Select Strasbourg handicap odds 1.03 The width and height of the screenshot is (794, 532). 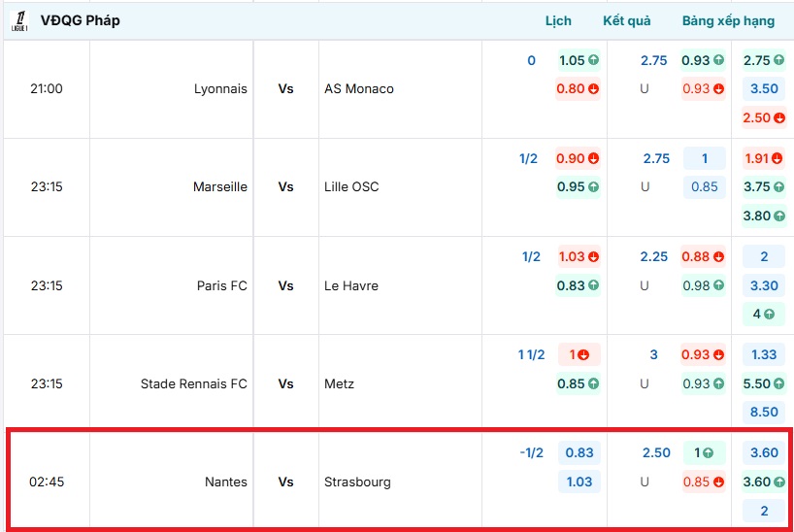coord(579,482)
